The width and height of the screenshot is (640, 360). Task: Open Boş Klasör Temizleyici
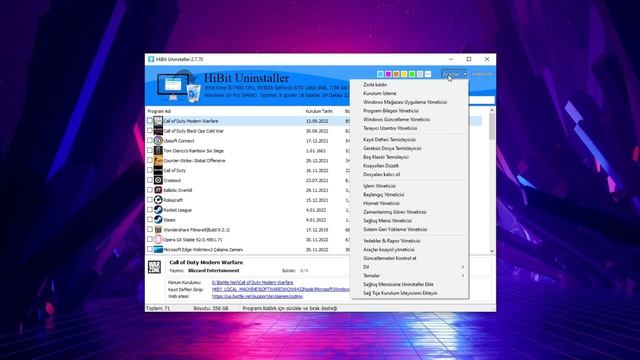click(x=409, y=157)
